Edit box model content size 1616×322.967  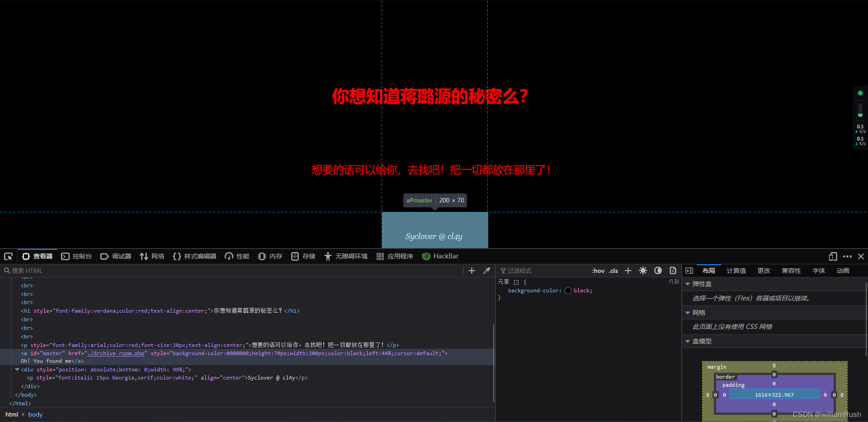tap(774, 395)
